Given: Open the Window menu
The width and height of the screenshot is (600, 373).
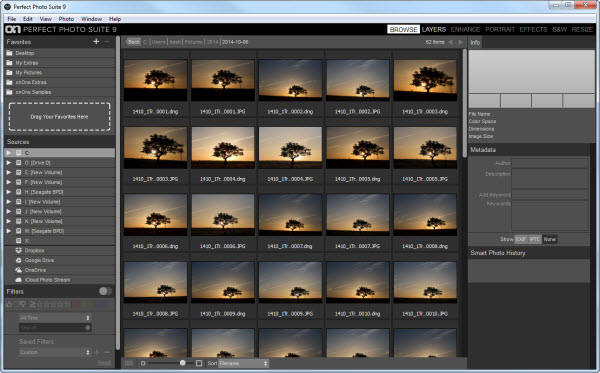Looking at the screenshot, I should pyautogui.click(x=91, y=19).
